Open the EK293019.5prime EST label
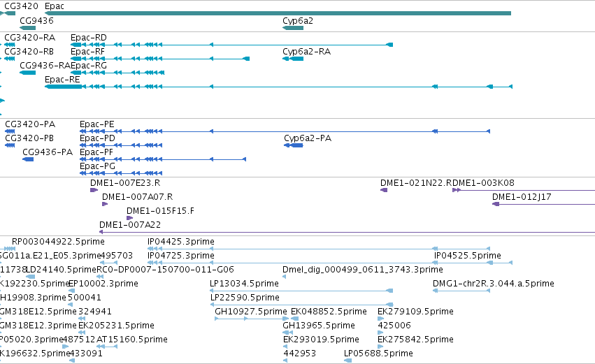Viewport: 595px width, 364px height. click(x=321, y=340)
